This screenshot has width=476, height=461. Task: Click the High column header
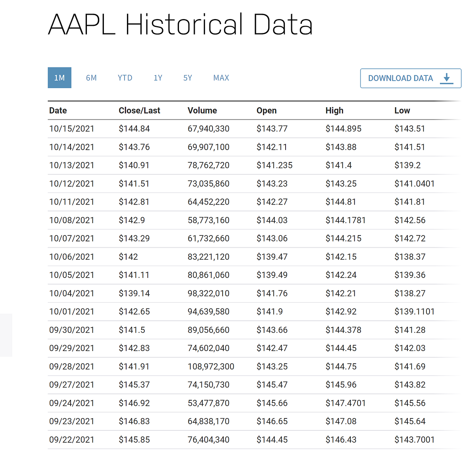click(x=334, y=110)
